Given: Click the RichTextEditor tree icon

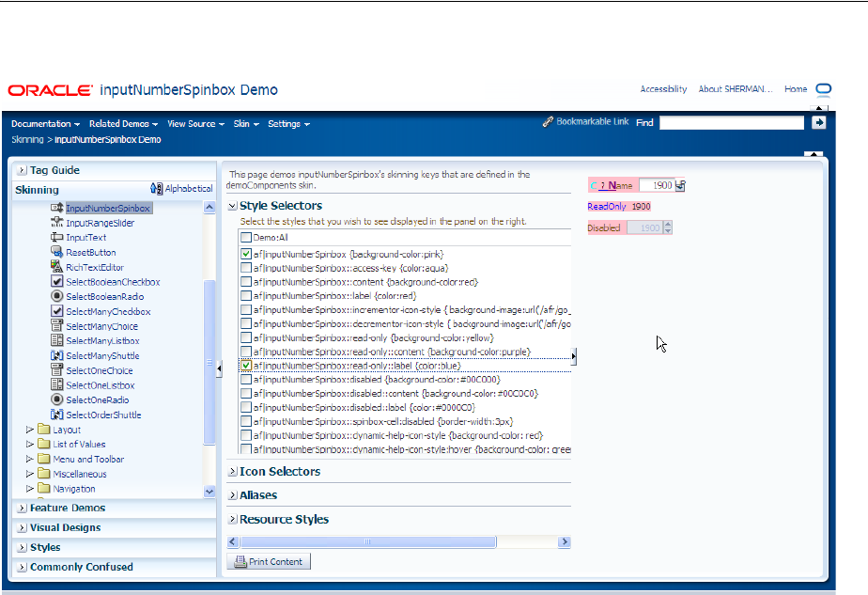Looking at the screenshot, I should (x=56, y=266).
